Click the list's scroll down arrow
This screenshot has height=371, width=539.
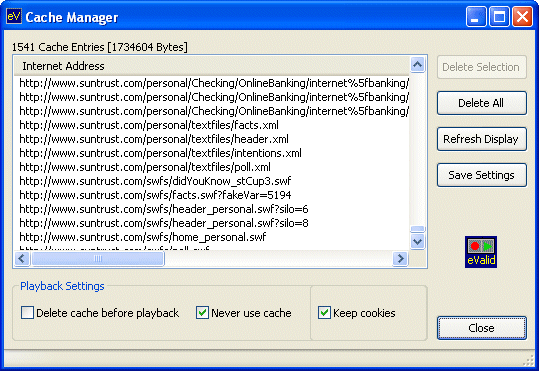coord(417,241)
